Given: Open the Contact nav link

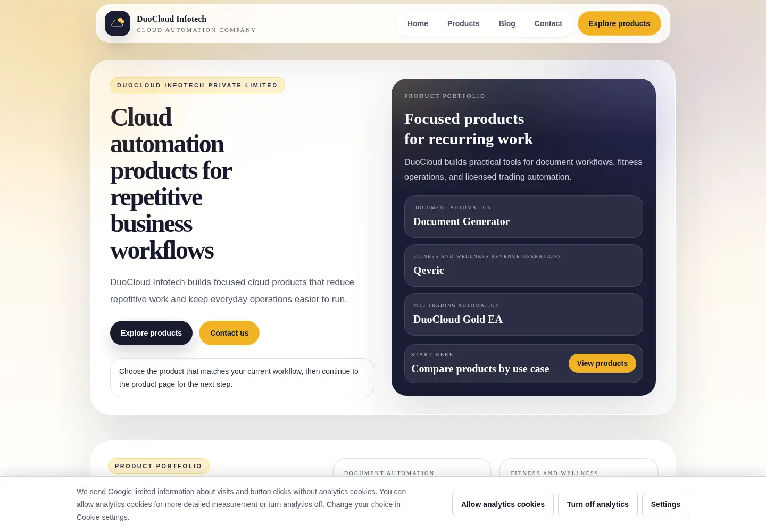Looking at the screenshot, I should (548, 23).
